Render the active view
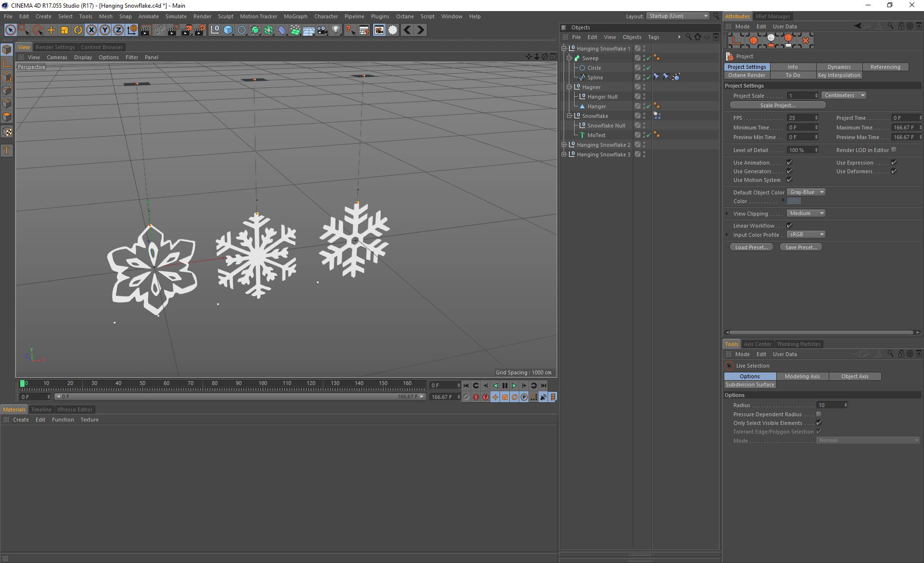924x563 pixels. point(145,30)
